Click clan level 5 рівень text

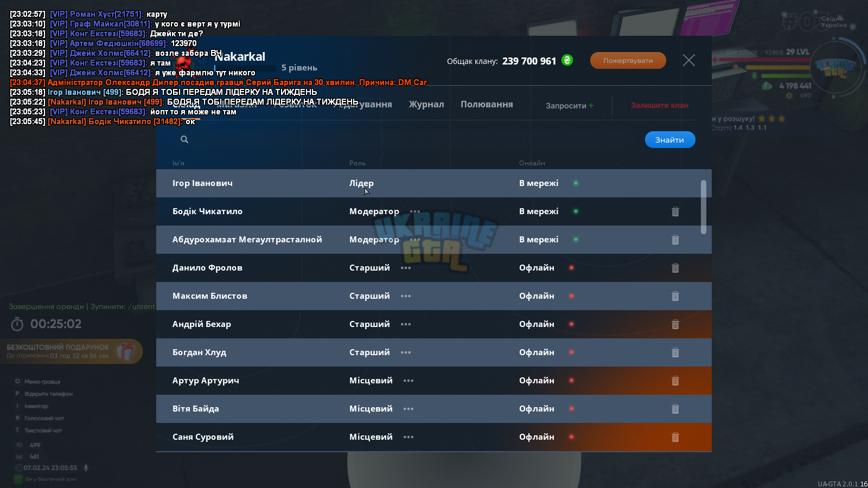click(299, 68)
